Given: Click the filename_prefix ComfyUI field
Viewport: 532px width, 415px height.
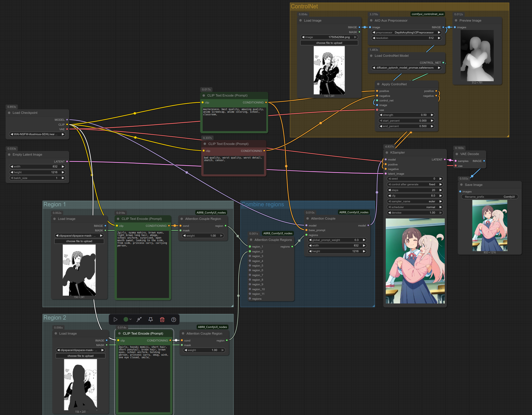Looking at the screenshot, I should click(x=489, y=197).
